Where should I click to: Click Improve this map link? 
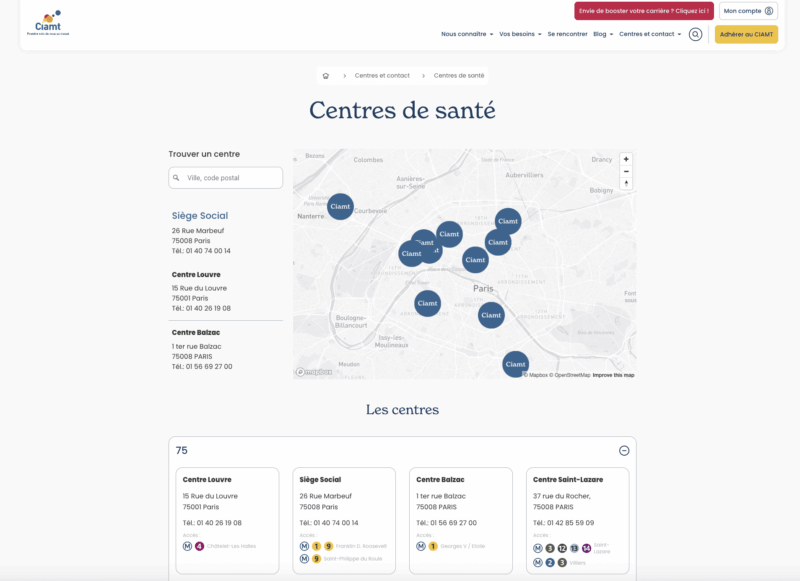click(613, 375)
